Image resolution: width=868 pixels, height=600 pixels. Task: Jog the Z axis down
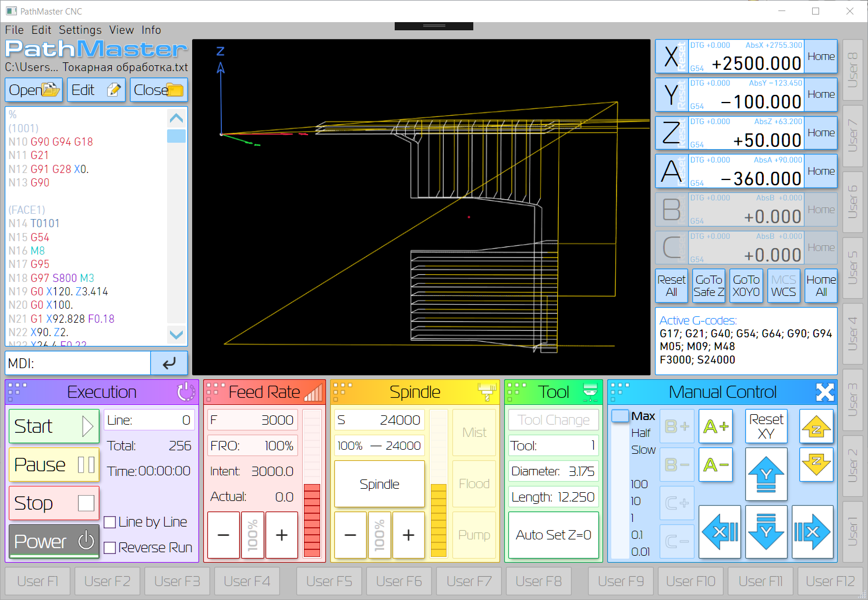click(x=816, y=464)
